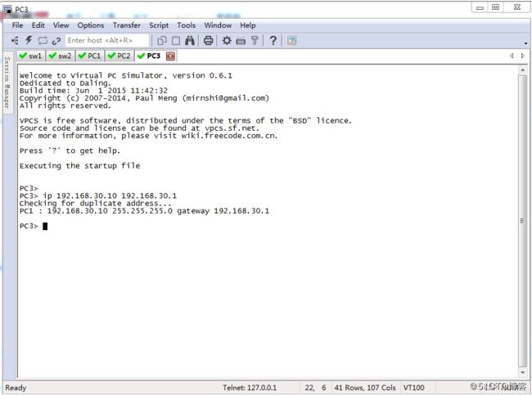The height and width of the screenshot is (396, 532).
Task: Open the Session Manager connect icon
Action: tap(15, 41)
